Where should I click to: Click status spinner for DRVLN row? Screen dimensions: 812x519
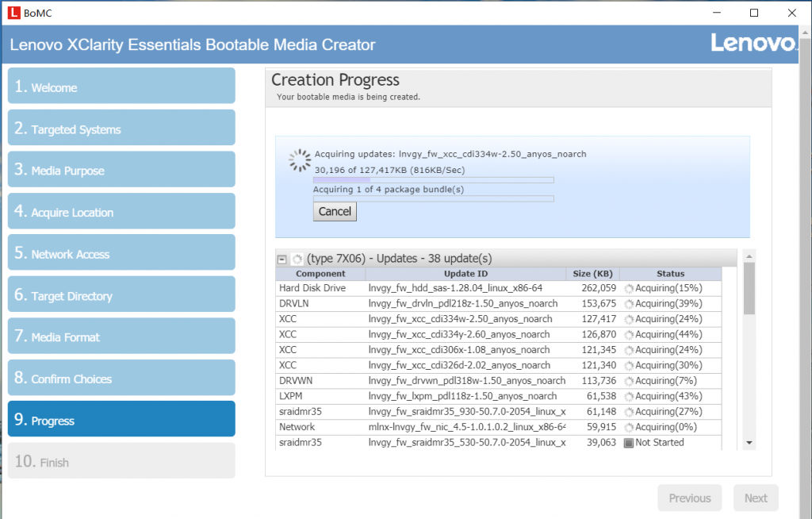629,305
